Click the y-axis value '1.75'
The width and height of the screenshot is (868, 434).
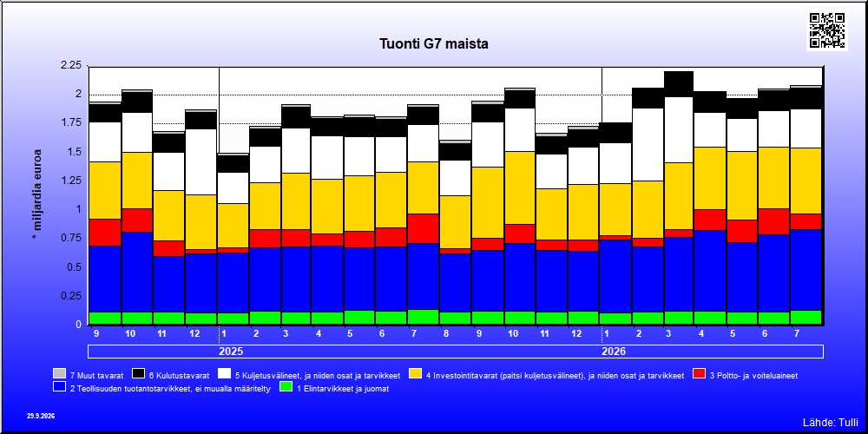70,123
